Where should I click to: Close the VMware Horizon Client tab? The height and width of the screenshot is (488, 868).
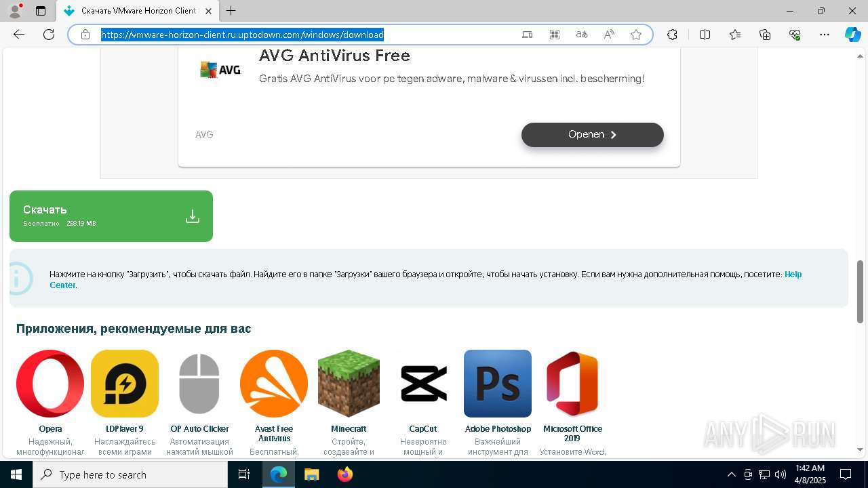tap(208, 11)
